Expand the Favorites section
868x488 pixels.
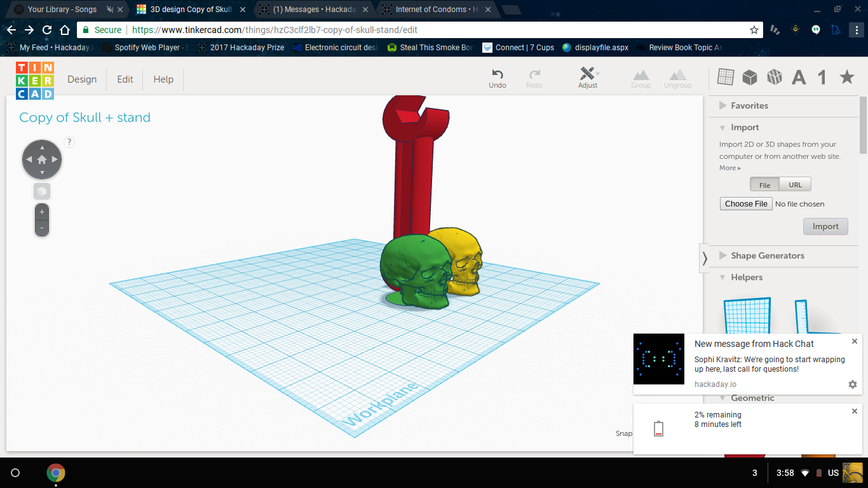749,105
